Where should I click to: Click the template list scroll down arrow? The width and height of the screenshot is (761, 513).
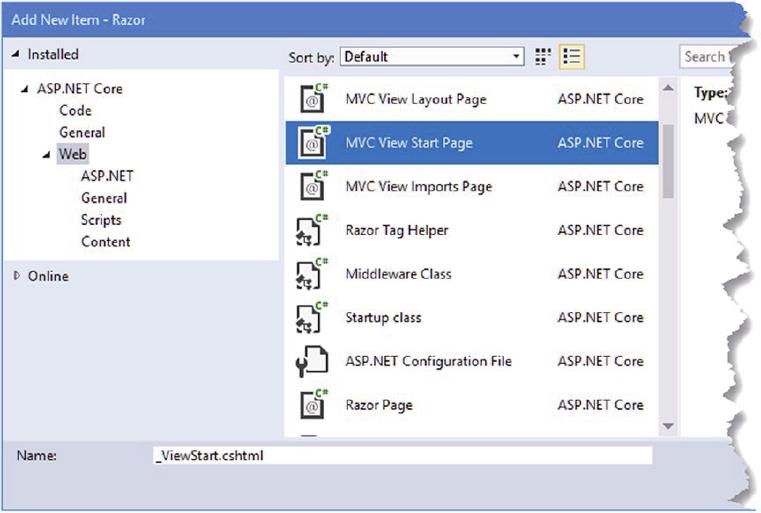[668, 426]
